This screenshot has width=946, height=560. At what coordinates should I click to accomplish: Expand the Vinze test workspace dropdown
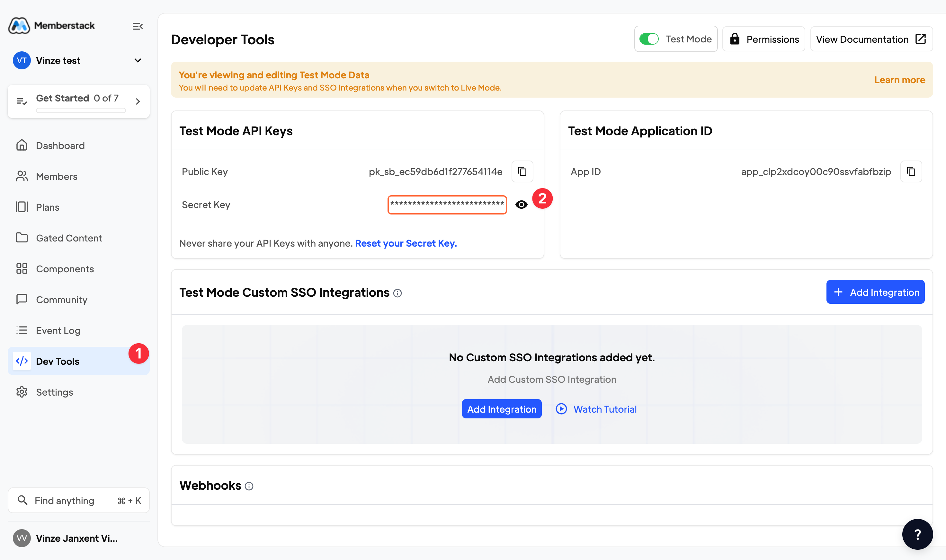(x=138, y=60)
